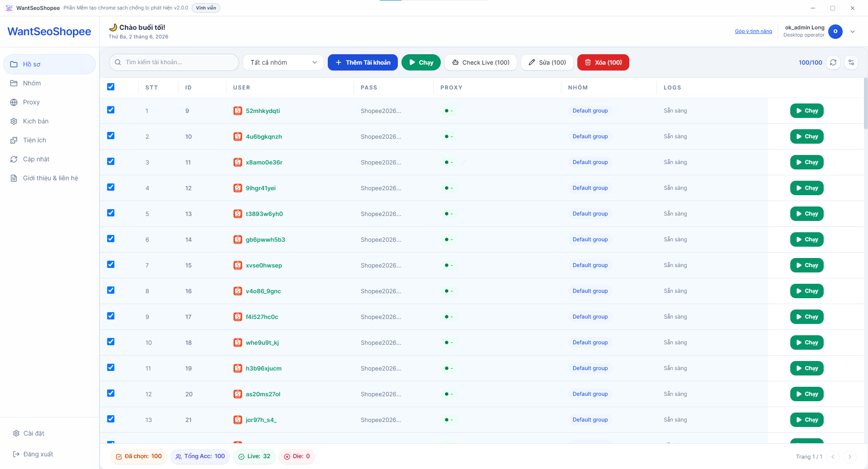This screenshot has height=469, width=868.
Task: Open the Nhóm section
Action: click(50, 83)
